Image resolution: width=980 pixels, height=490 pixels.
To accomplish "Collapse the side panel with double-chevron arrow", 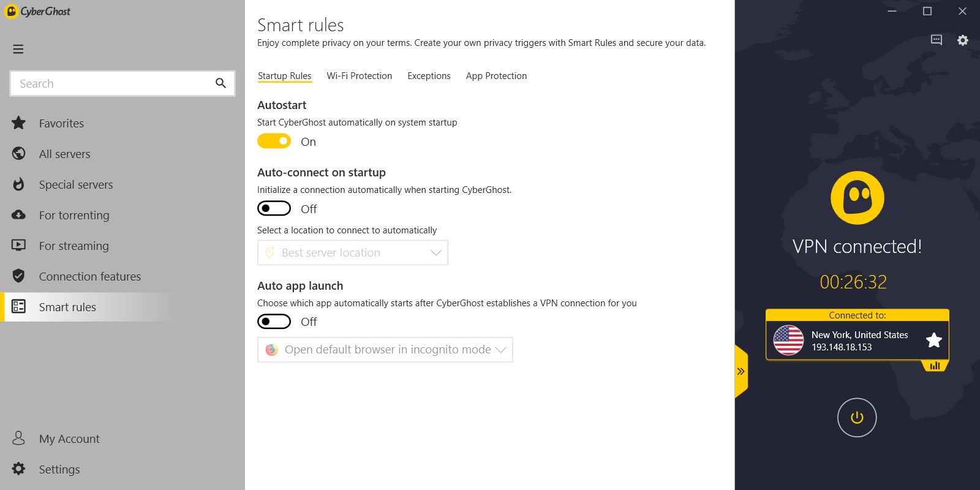I will click(741, 371).
